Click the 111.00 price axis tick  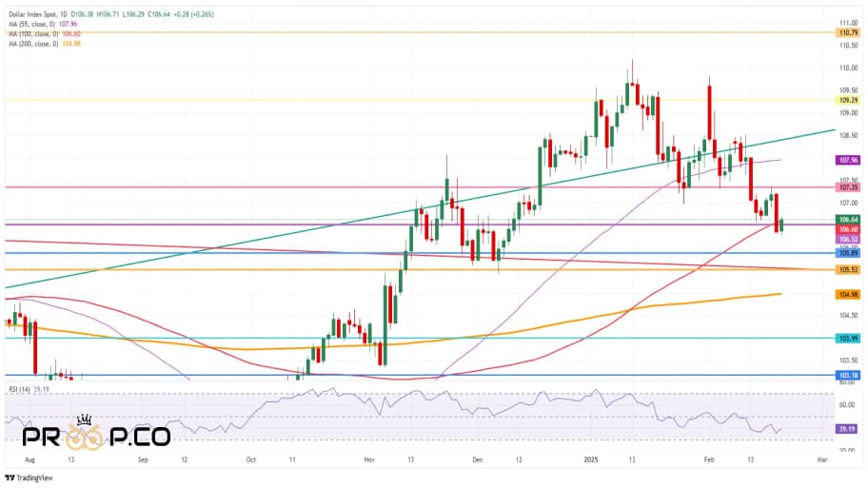[x=848, y=23]
